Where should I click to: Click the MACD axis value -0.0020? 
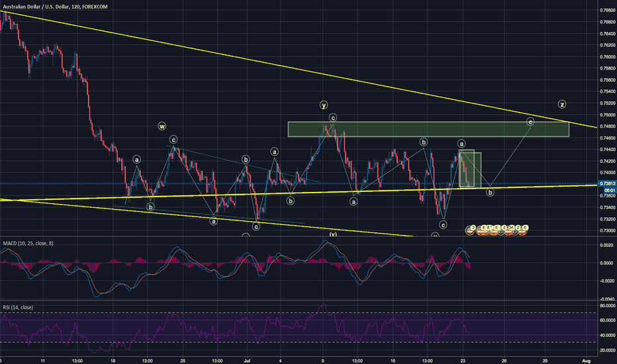[607, 281]
